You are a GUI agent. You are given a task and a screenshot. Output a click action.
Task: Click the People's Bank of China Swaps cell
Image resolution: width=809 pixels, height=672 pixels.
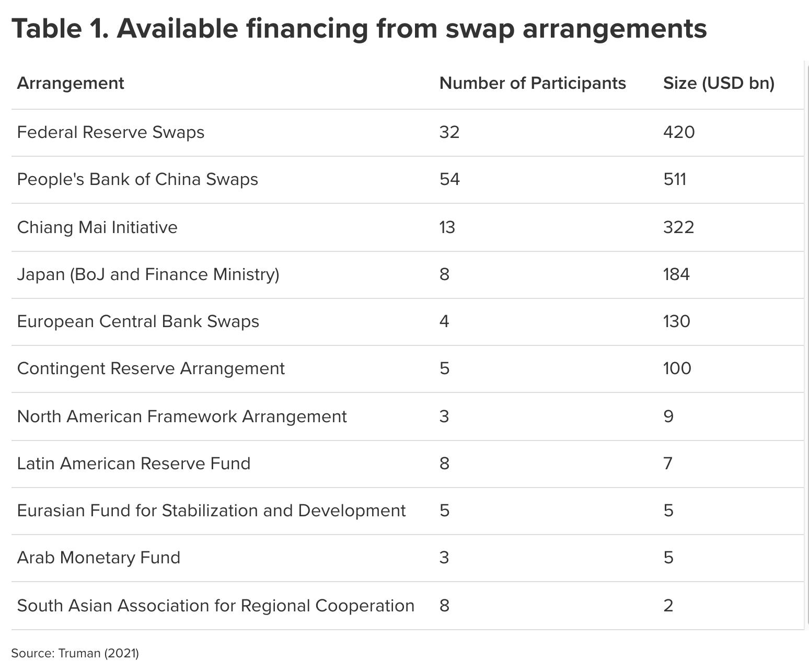(x=137, y=179)
